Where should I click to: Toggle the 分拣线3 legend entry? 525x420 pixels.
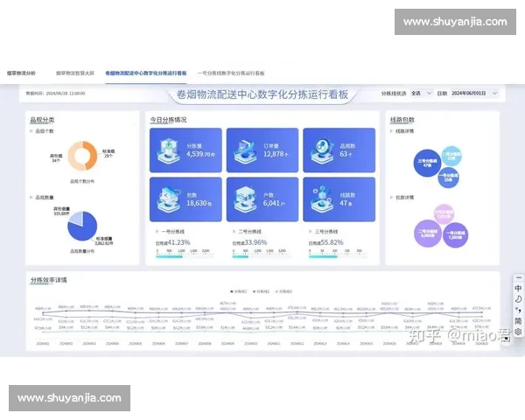pyautogui.click(x=283, y=291)
